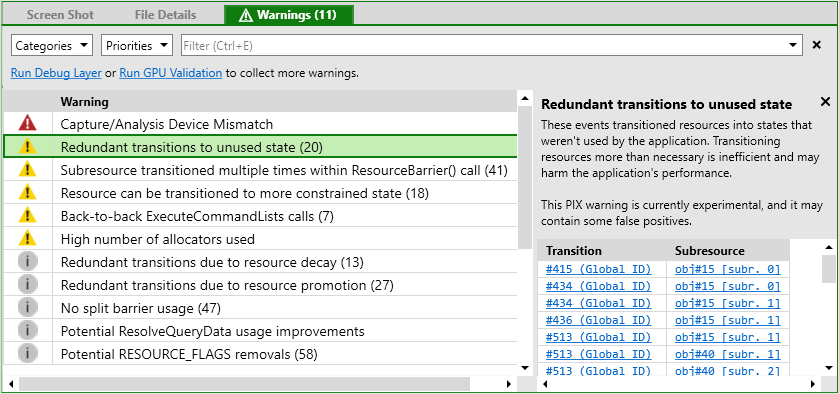Viewport: 839px width, 394px height.
Task: Select Capture/Analysis Device Mismatch warning row
Action: click(260, 124)
